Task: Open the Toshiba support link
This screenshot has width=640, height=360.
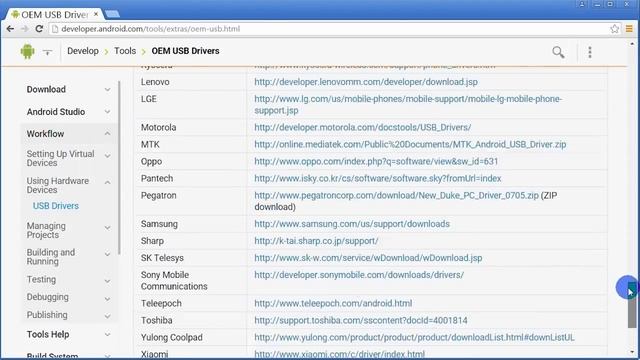Action: [361, 320]
